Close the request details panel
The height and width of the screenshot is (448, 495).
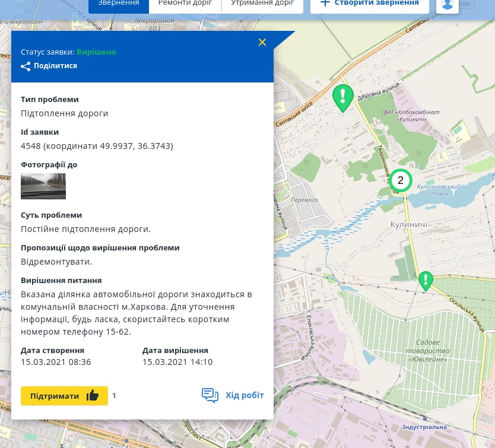[x=262, y=42]
